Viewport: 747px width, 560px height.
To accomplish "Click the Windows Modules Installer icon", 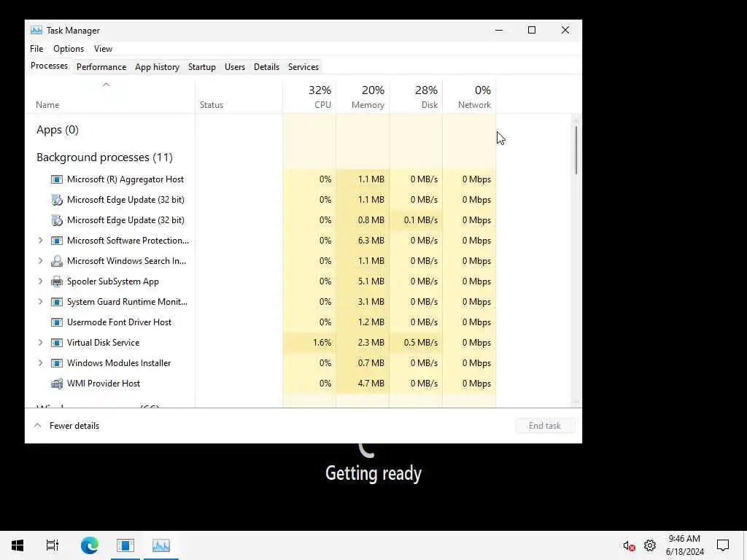I will point(57,363).
